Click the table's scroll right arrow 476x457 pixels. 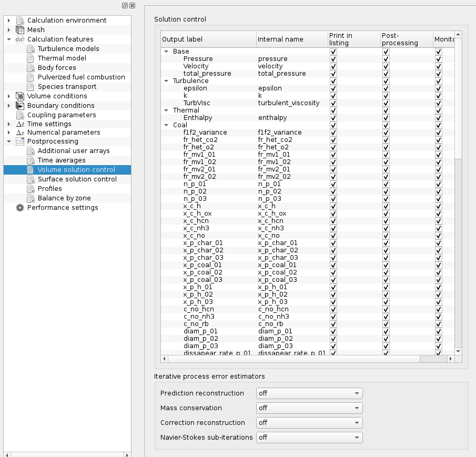pyautogui.click(x=451, y=359)
